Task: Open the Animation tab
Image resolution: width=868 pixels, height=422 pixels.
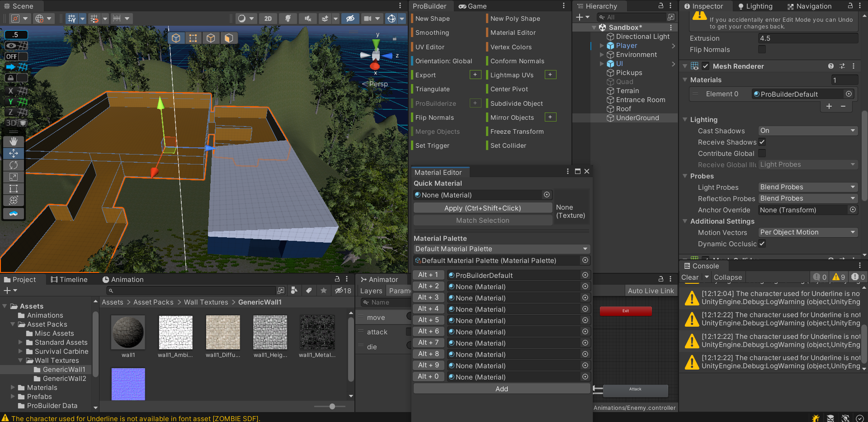Action: point(123,280)
